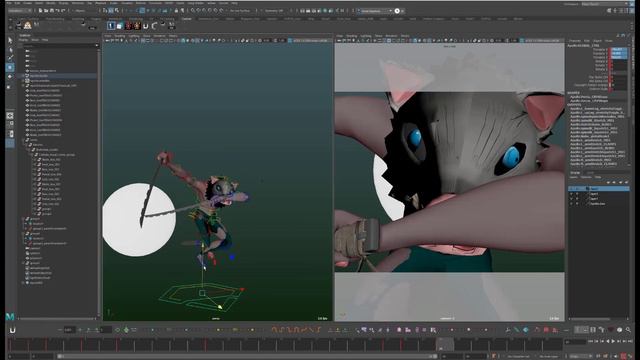Open Channel Box Channels menu
The width and height of the screenshot is (640, 360).
point(575,41)
